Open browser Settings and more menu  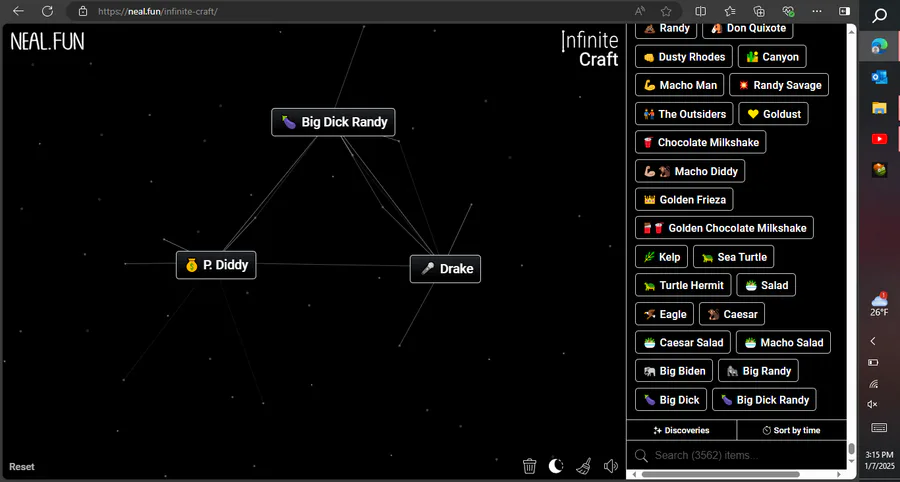point(817,11)
